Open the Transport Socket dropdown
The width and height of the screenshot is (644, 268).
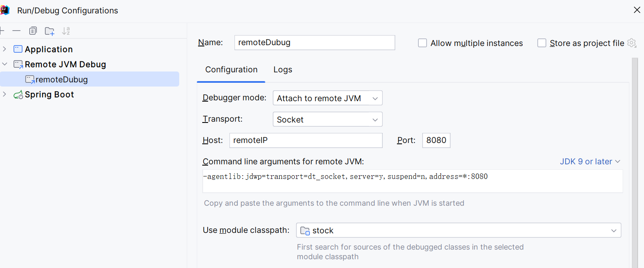[x=327, y=120]
